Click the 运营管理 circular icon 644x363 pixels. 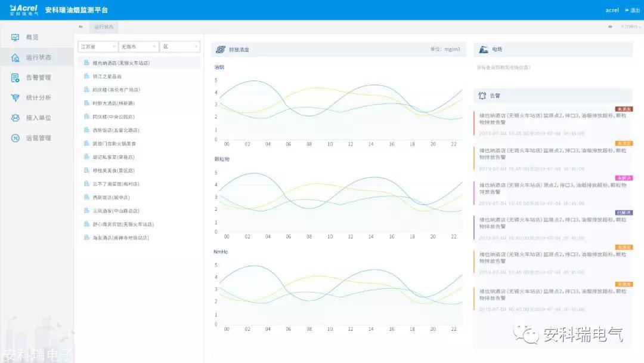(16, 138)
